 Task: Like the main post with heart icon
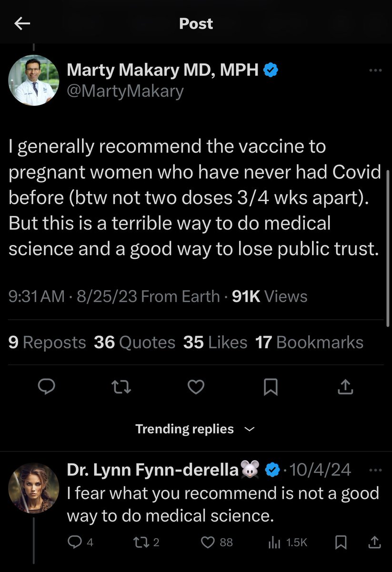tap(196, 388)
